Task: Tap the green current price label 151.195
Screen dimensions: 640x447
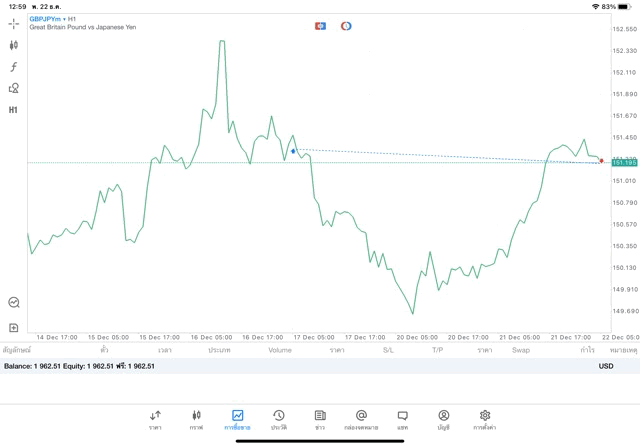Action: pos(624,163)
